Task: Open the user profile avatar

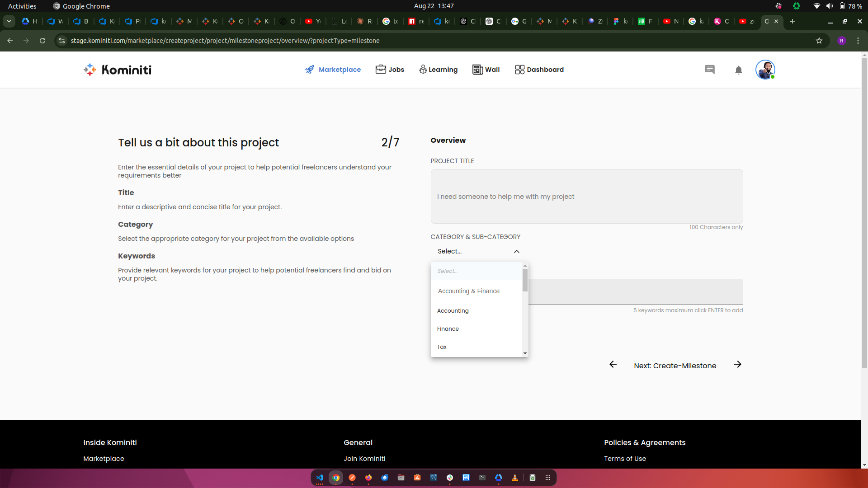Action: pyautogui.click(x=765, y=70)
